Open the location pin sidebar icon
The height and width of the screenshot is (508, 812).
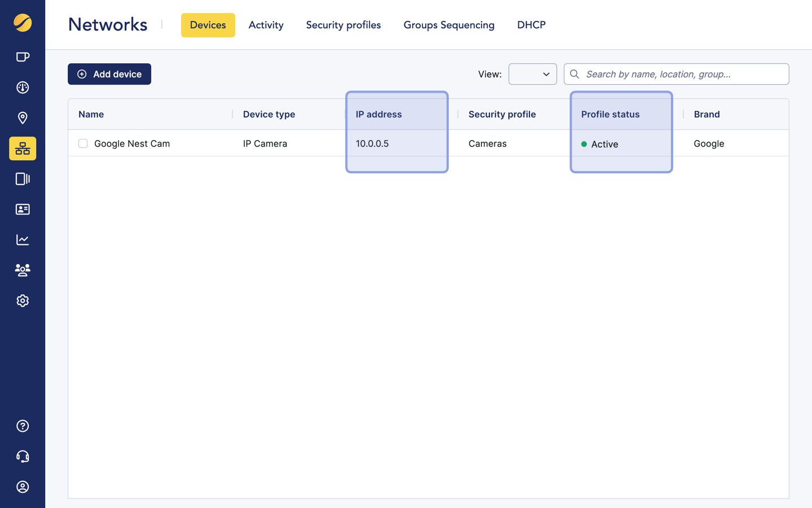pos(23,118)
